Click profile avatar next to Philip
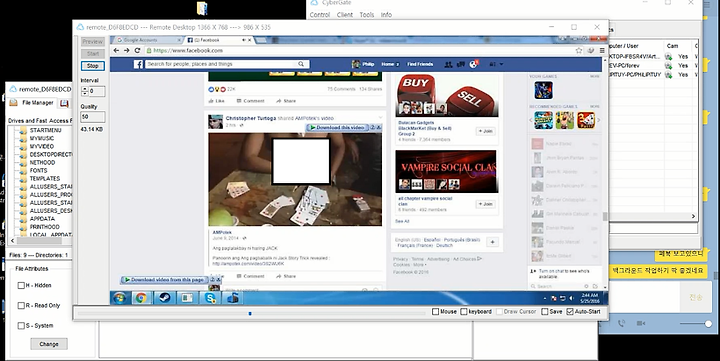 [x=356, y=64]
